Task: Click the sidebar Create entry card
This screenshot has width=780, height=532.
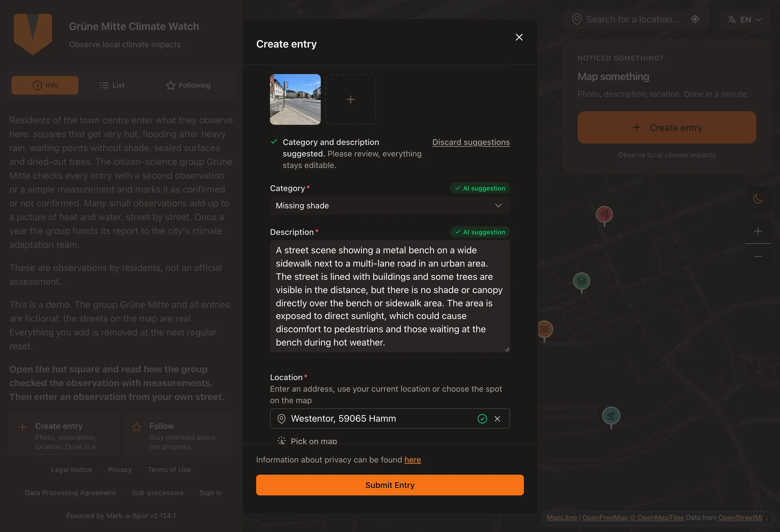Action: [x=64, y=435]
